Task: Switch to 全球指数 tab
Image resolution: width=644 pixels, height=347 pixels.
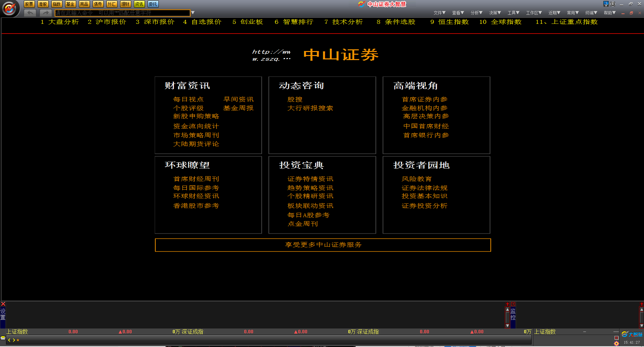Action: click(500, 22)
